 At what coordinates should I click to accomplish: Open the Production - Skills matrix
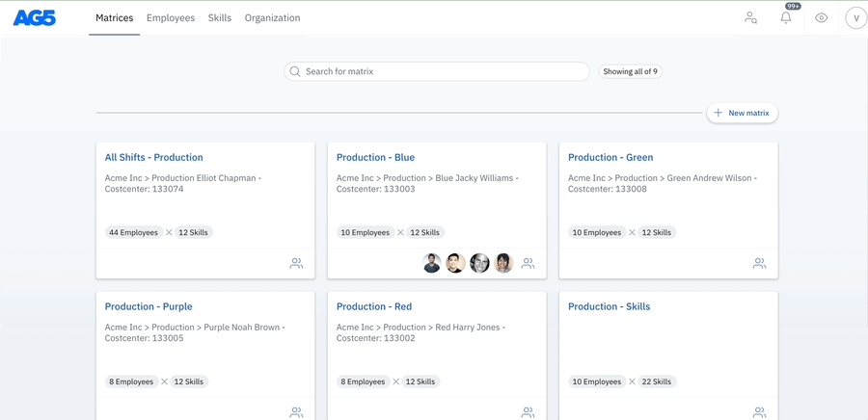point(609,306)
